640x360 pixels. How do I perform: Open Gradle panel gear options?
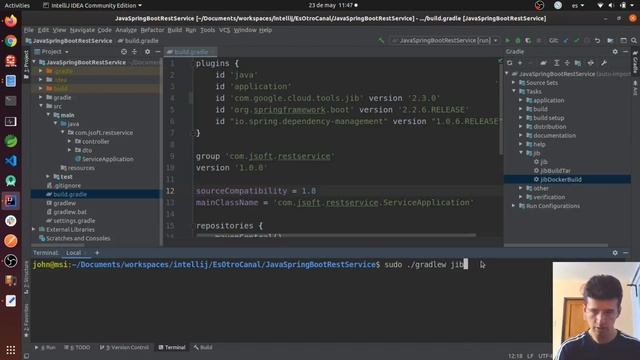[x=615, y=52]
